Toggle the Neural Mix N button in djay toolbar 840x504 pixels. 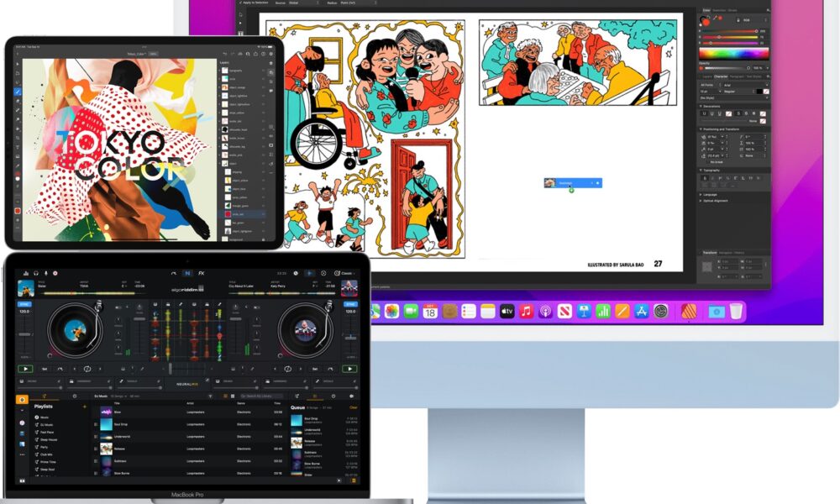coord(187,273)
